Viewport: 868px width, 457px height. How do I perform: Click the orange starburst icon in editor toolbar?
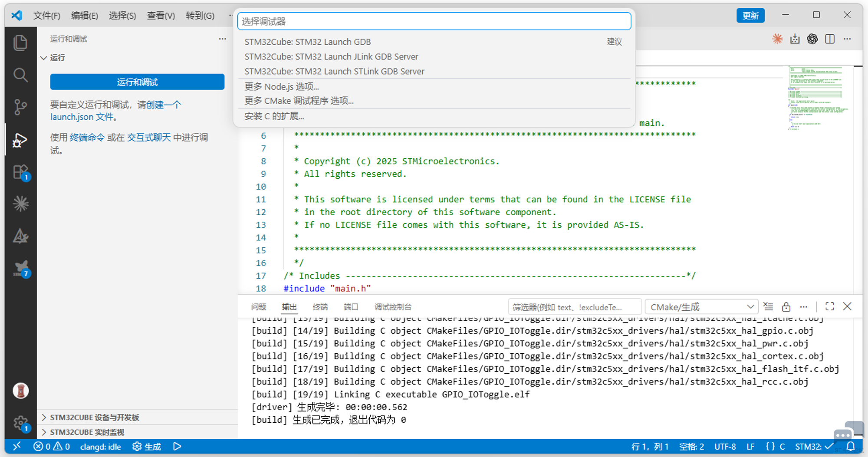click(x=777, y=39)
